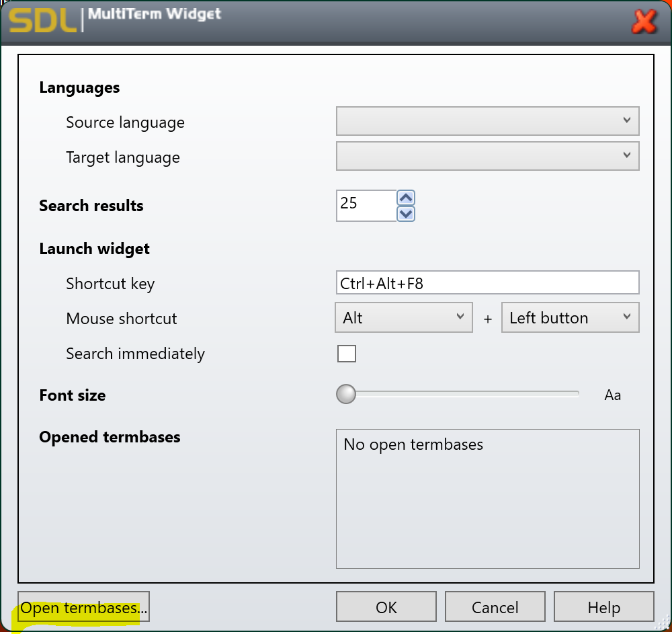The image size is (672, 634).
Task: Click the Shortcut key input showing Ctrl+Alt+F8
Action: click(x=487, y=282)
